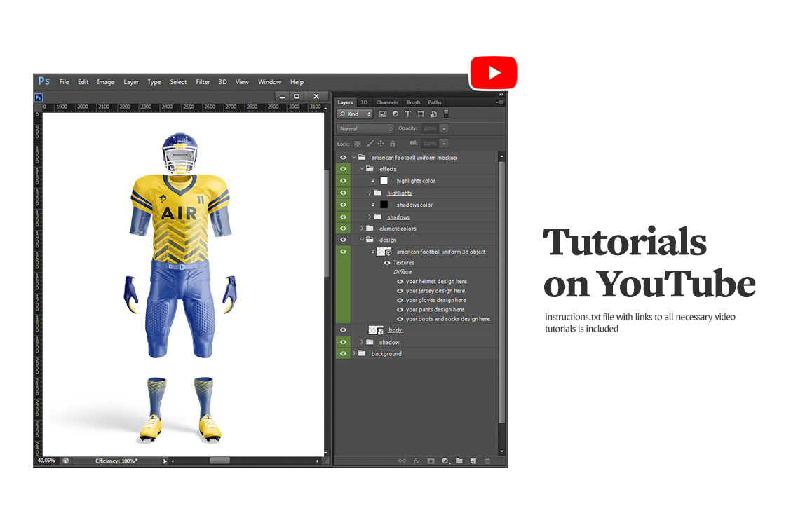Image resolution: width=798 pixels, height=532 pixels.
Task: Click the Photoshop Ps logo in menu bar
Action: [44, 81]
